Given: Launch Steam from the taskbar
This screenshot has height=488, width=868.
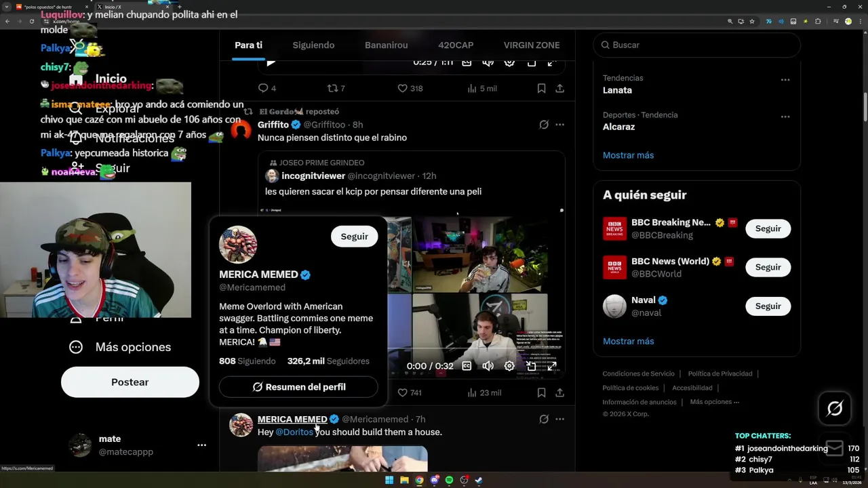Looking at the screenshot, I should 479,481.
